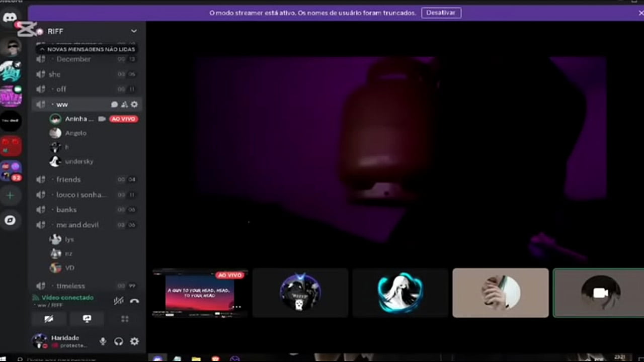Click the Desativar streamer mode button
644x362 pixels.
441,13
